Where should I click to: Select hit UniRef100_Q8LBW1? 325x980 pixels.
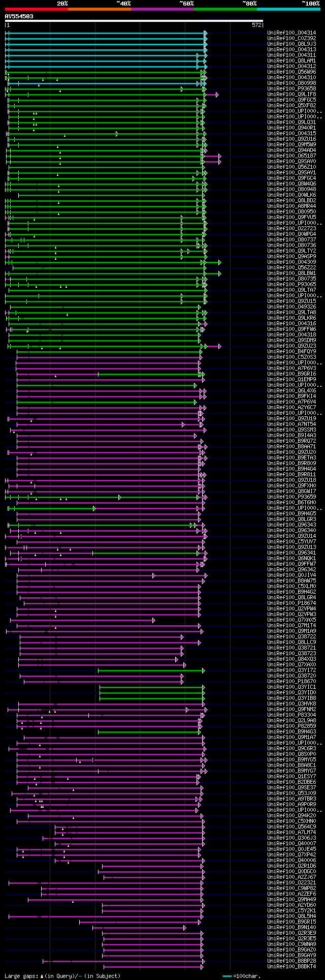[291, 273]
